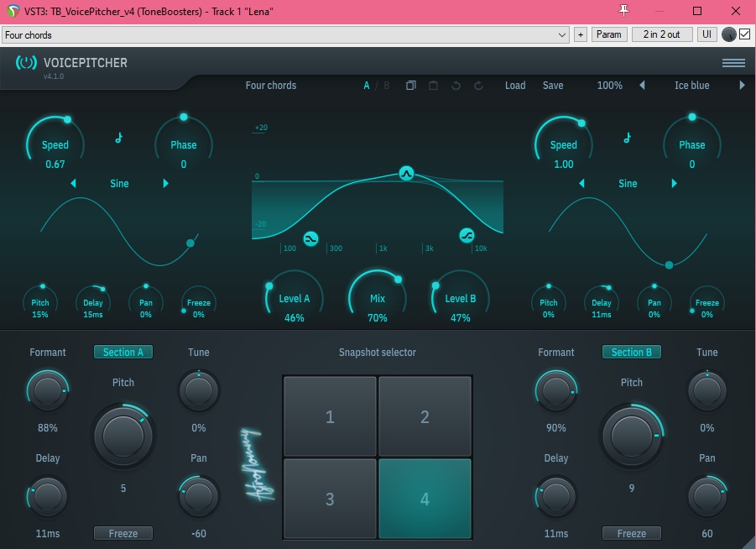Click the right Speed knob at 1.00
The width and height of the screenshot is (756, 549).
pos(564,144)
